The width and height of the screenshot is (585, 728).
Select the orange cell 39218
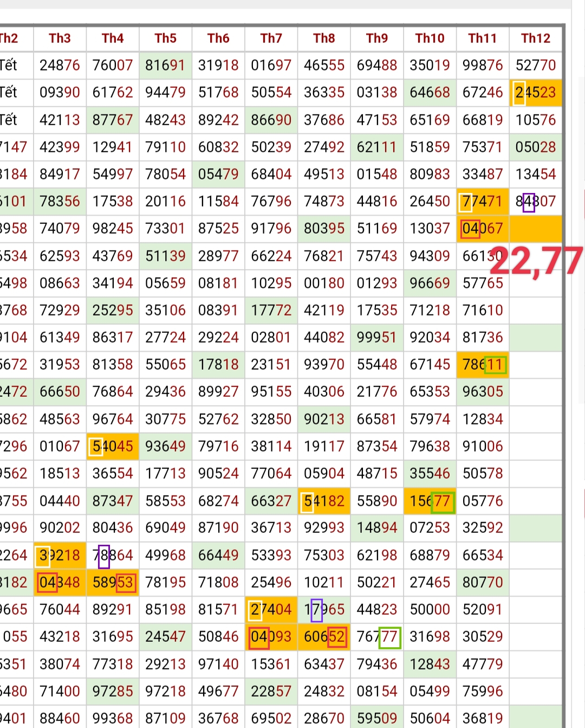click(x=60, y=555)
